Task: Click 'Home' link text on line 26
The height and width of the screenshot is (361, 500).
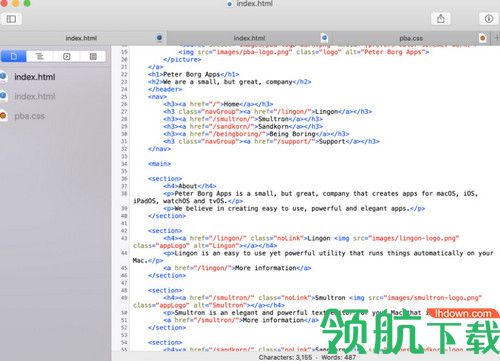Action: tap(231, 104)
